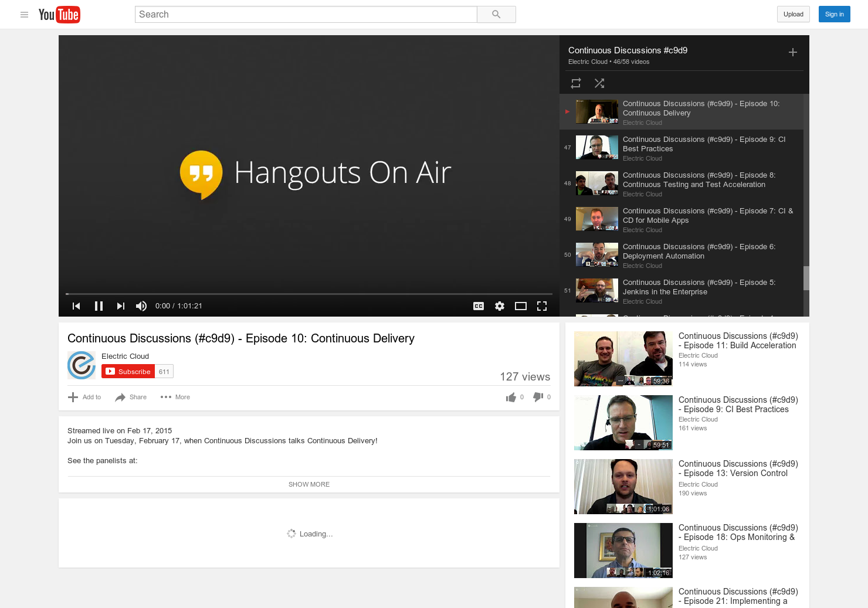Like the video with thumbs up
This screenshot has height=608, width=868.
511,398
